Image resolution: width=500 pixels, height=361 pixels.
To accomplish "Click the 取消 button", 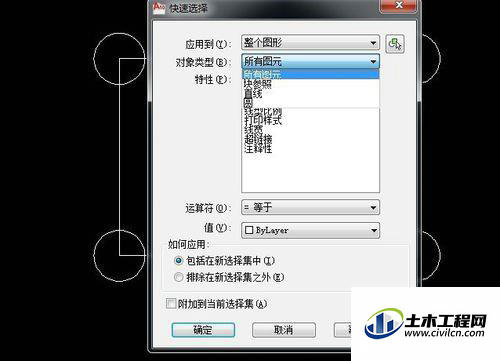I will coord(284,330).
